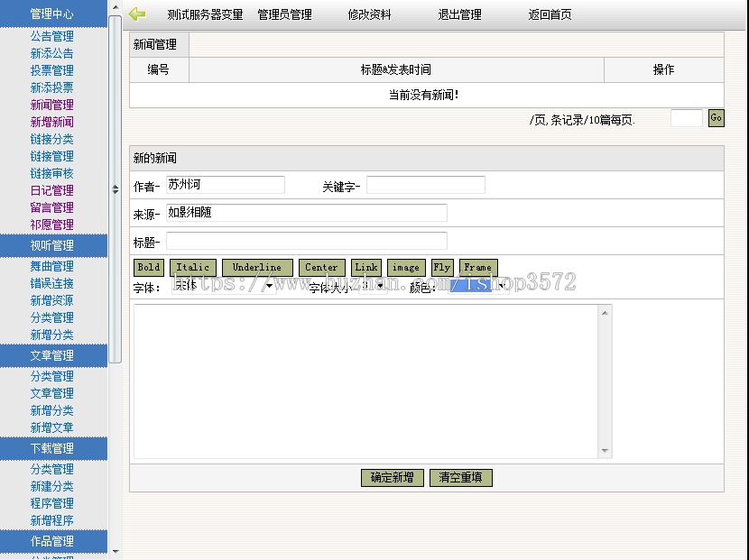This screenshot has height=560, width=749.
Task: Open the 字体大小 font size dropdown
Action: 373,286
